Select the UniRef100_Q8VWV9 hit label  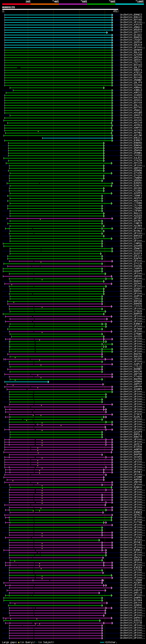point(131,50)
